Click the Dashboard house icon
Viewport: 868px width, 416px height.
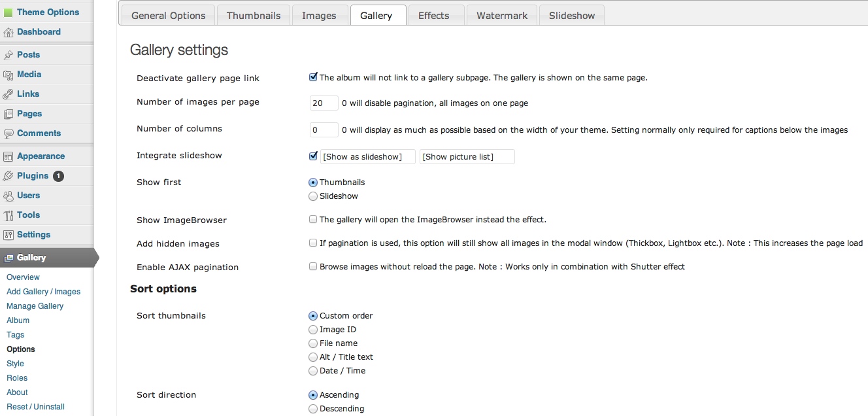coord(8,32)
